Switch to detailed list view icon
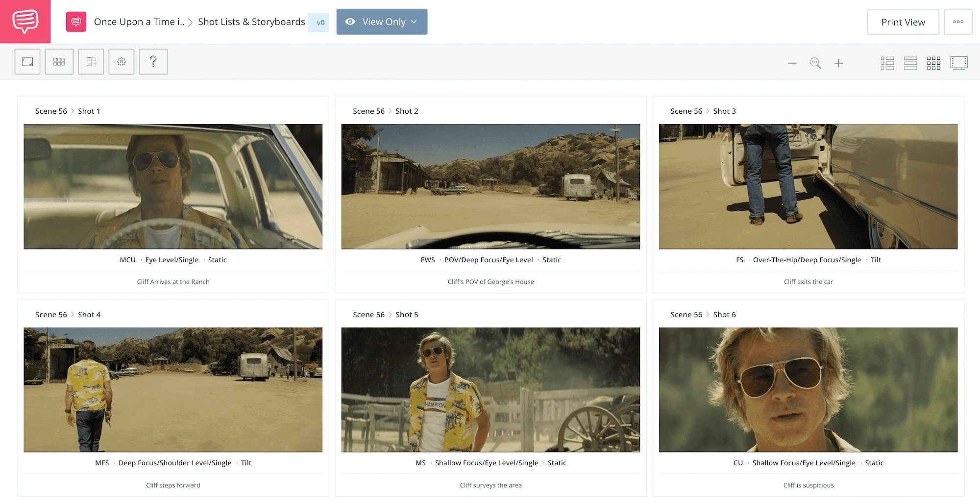The width and height of the screenshot is (980, 502). click(x=887, y=63)
